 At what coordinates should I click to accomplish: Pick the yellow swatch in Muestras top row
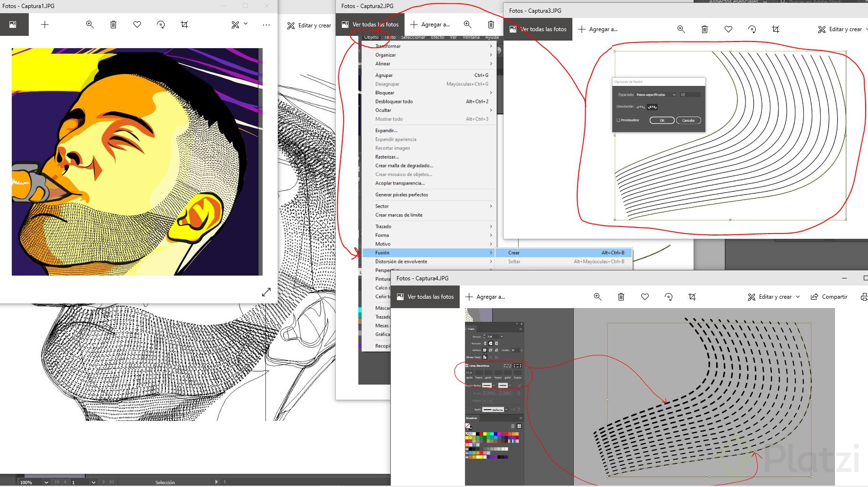485,434
